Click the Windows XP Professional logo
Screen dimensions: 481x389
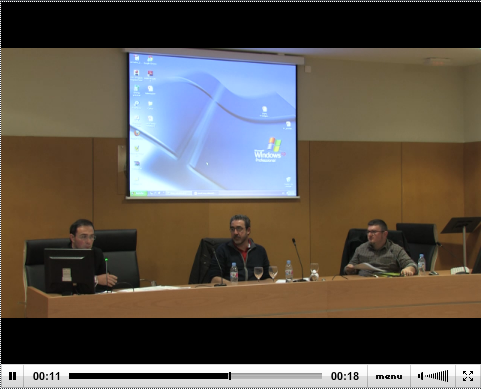pos(270,150)
